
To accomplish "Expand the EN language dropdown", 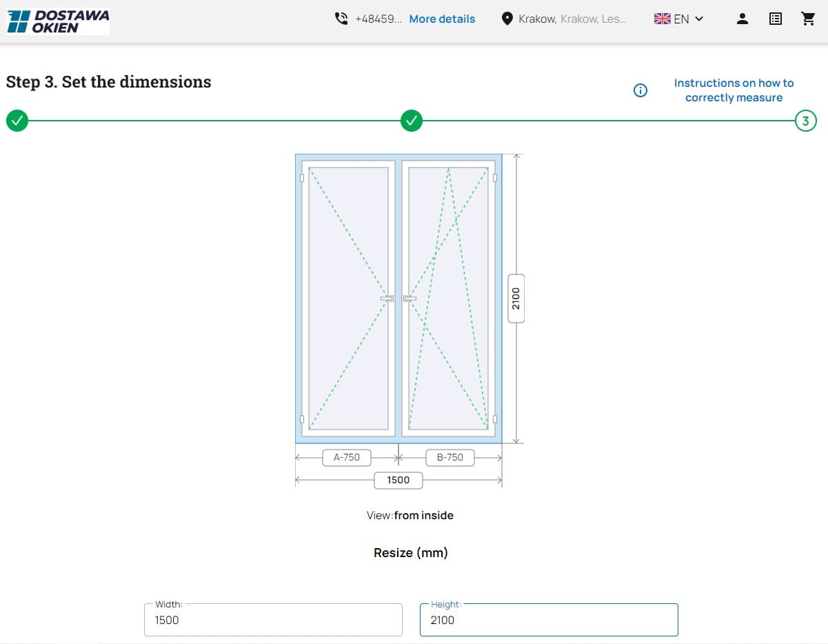I will click(698, 19).
